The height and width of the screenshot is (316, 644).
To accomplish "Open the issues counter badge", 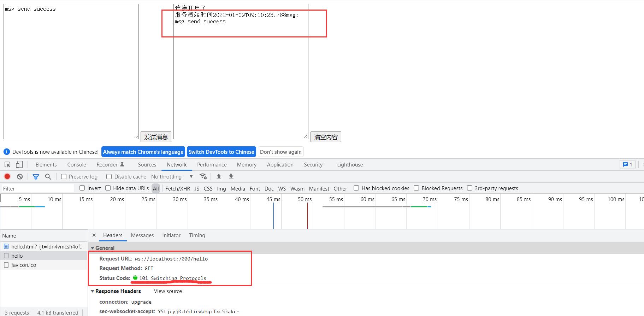I will (627, 165).
